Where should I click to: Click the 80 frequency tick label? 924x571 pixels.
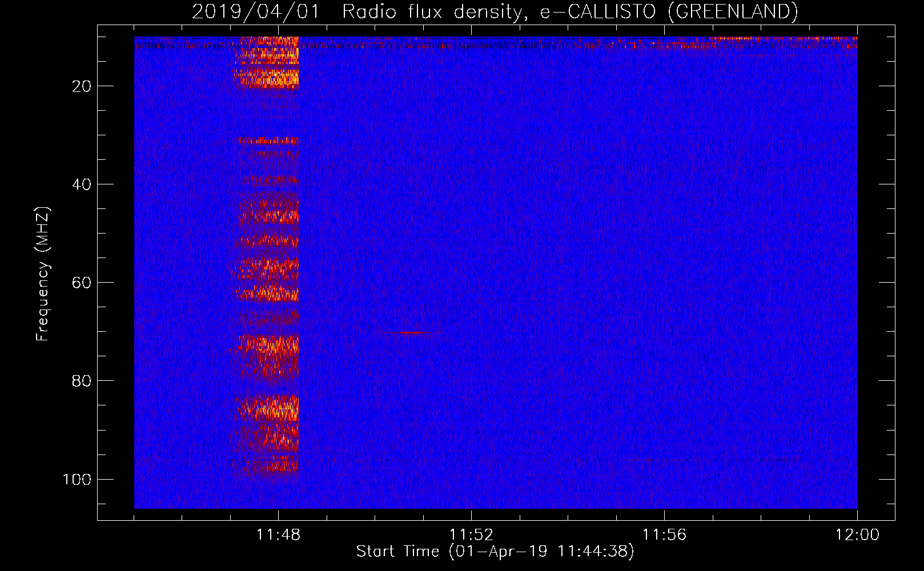(81, 381)
